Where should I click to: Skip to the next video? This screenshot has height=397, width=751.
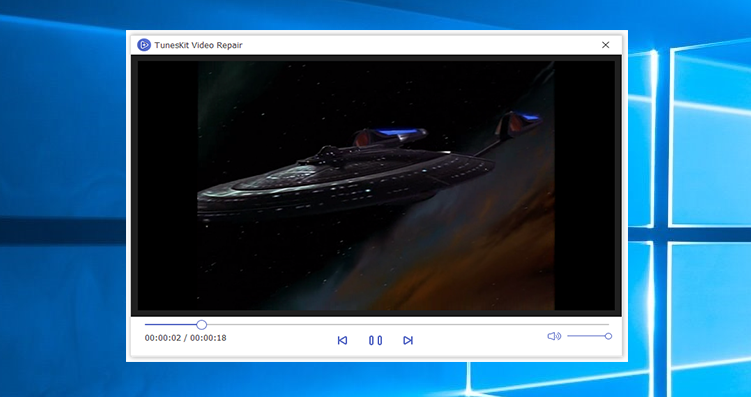pyautogui.click(x=408, y=340)
